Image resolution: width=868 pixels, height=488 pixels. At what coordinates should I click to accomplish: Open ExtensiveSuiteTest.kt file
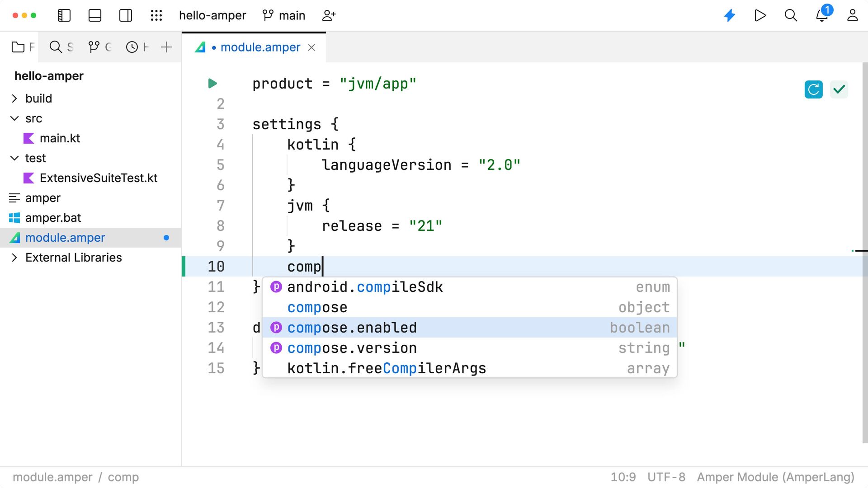(99, 178)
